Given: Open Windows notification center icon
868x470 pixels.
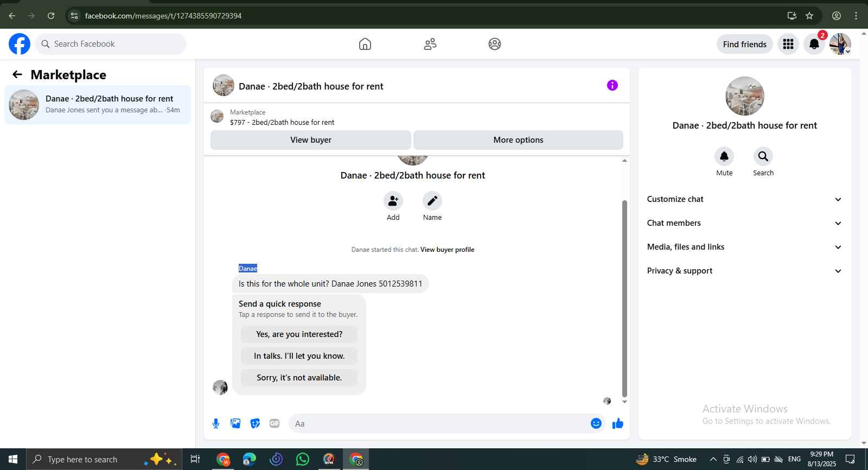Looking at the screenshot, I should tap(850, 459).
